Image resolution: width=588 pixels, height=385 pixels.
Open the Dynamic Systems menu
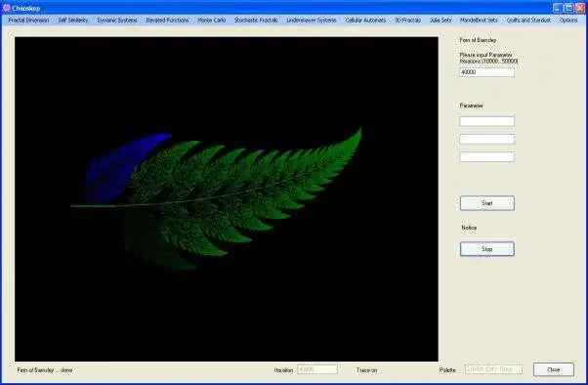117,21
